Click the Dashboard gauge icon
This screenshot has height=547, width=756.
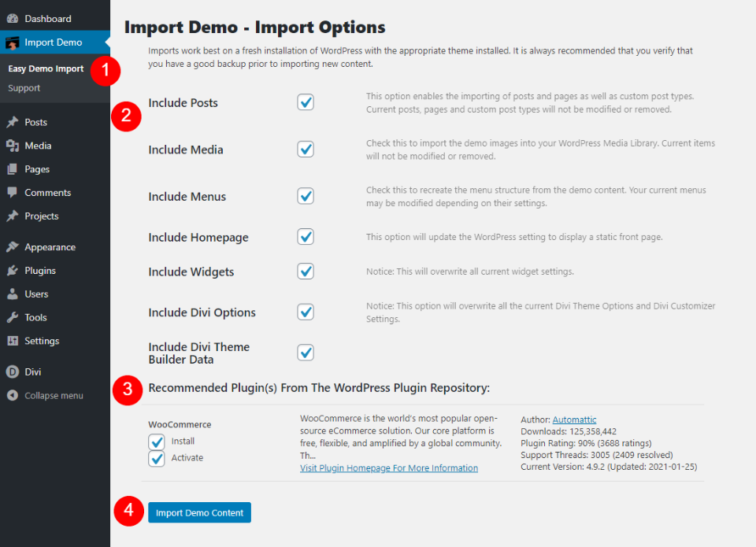point(13,19)
